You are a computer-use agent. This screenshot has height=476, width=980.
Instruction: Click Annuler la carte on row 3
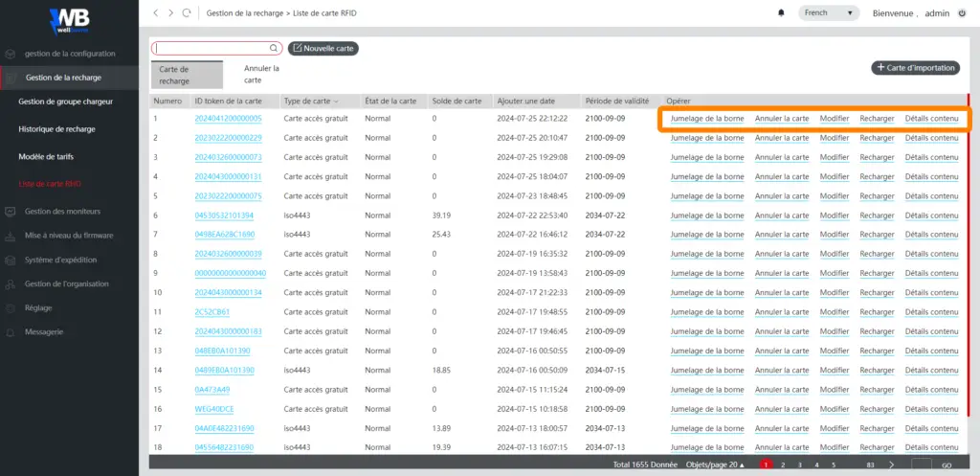click(x=782, y=157)
